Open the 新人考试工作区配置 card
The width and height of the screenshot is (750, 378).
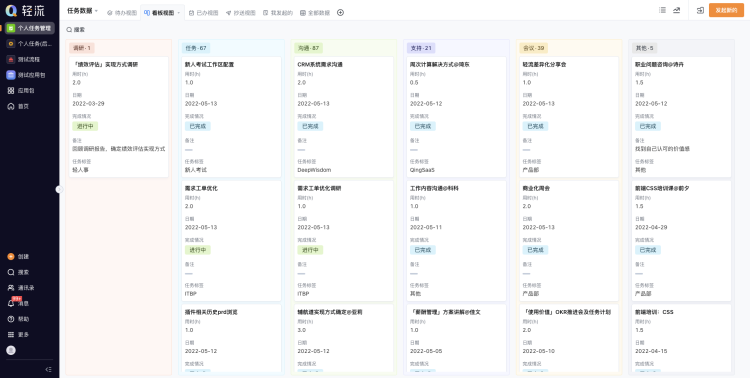(232, 117)
